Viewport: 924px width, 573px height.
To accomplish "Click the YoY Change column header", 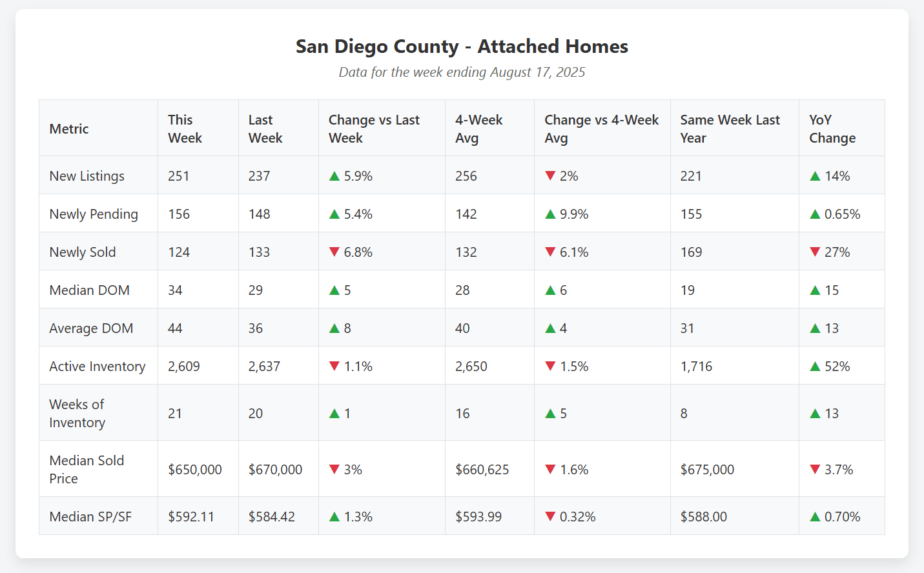I will point(832,129).
